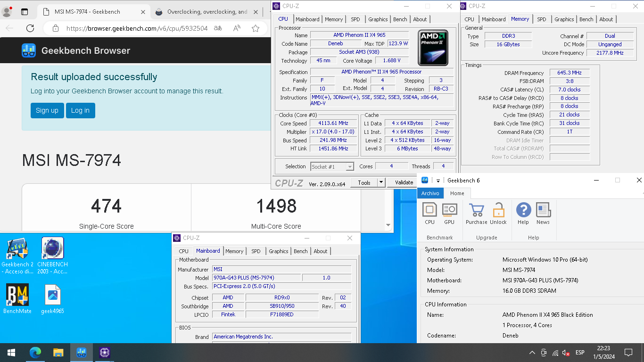644x362 pixels.
Task: Reload the Geekbench Browser page
Action: pos(30,28)
